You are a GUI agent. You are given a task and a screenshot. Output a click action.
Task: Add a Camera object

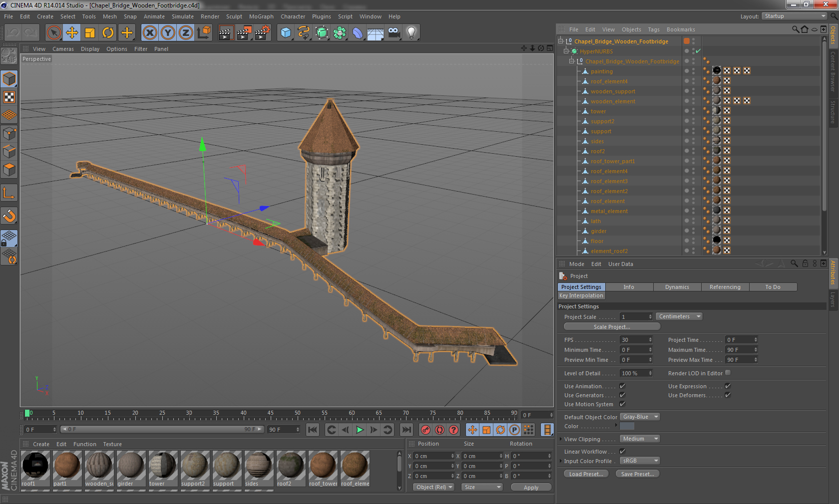coord(394,33)
